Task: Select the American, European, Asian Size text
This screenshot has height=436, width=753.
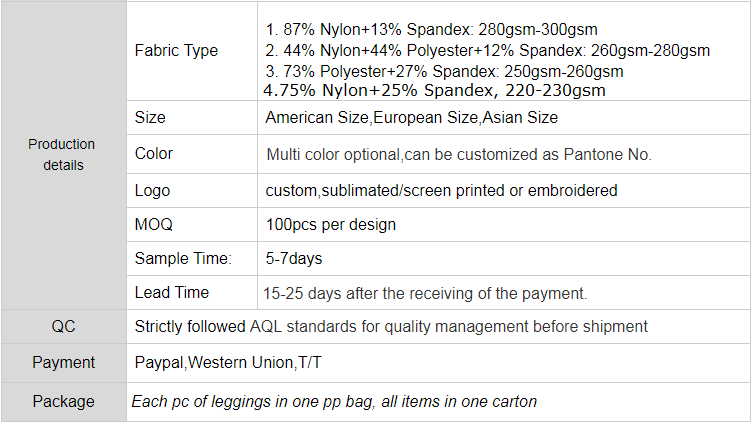Action: 411,118
